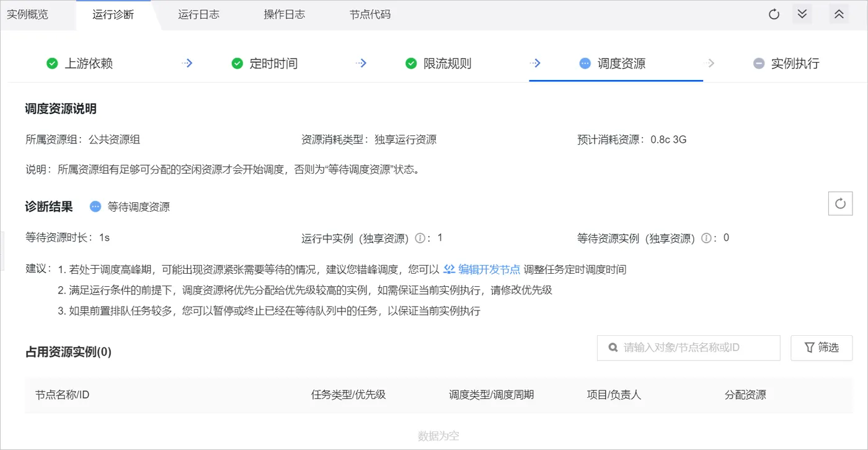Click the 预计消耗资源: 0.8c 3G text
The height and width of the screenshot is (450, 868).
[x=632, y=140]
